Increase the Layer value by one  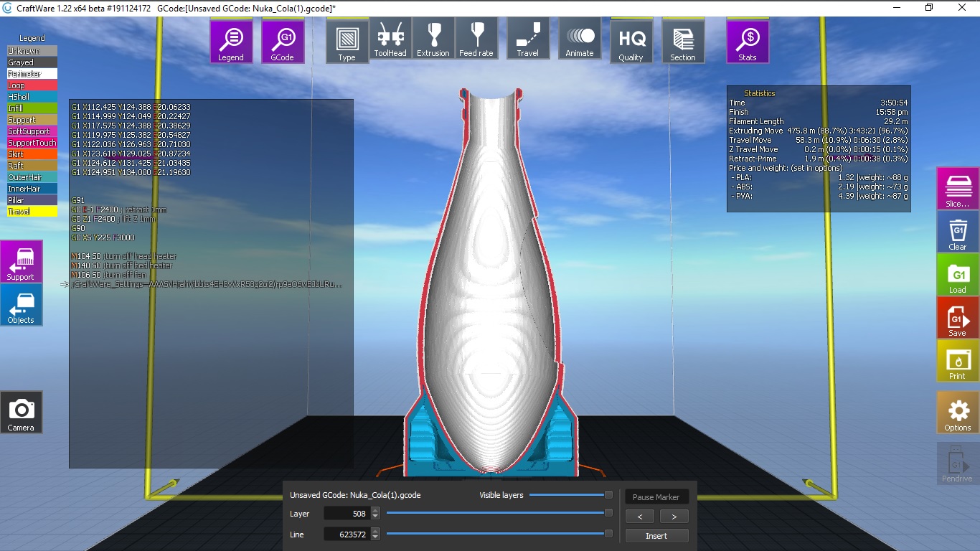click(374, 510)
